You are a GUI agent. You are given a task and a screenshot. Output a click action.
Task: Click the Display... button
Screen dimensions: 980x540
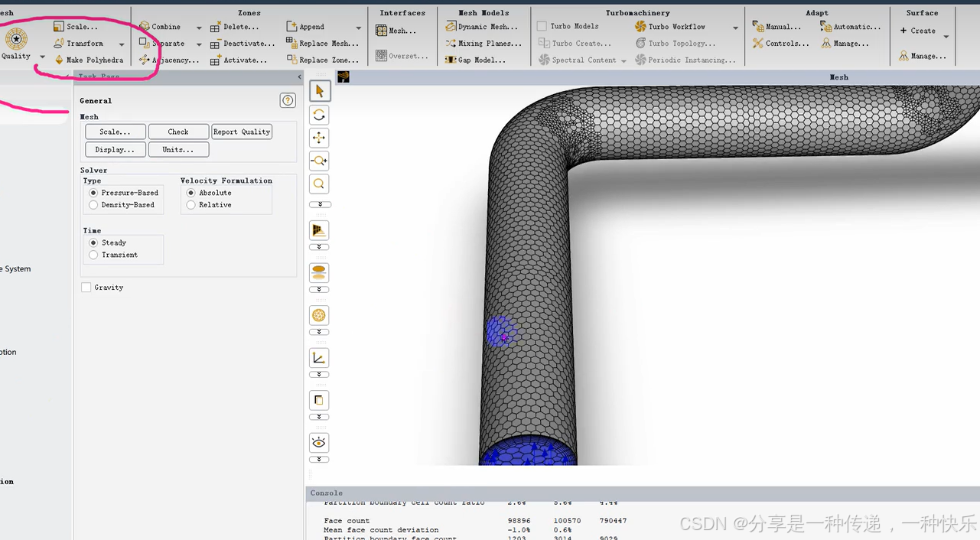(x=115, y=149)
